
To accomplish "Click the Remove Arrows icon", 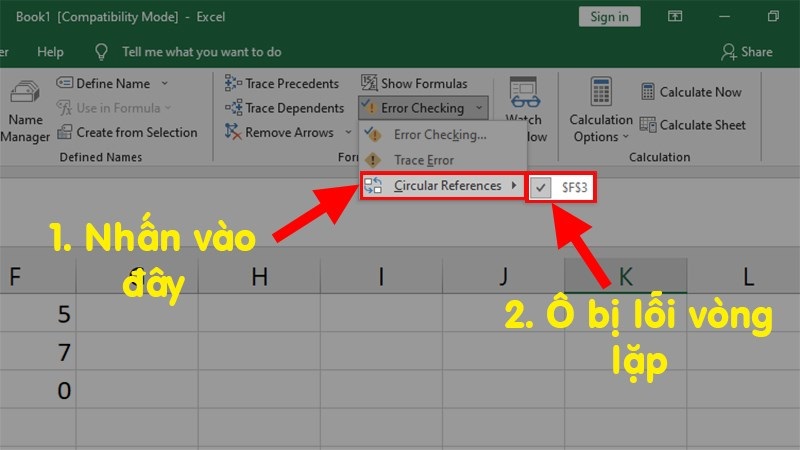I will 233,132.
